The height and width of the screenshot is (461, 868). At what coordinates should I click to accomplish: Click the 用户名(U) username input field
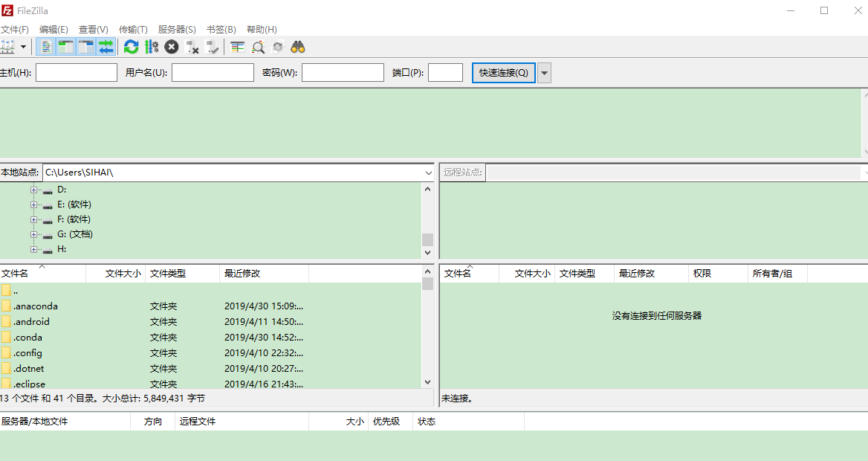(213, 73)
